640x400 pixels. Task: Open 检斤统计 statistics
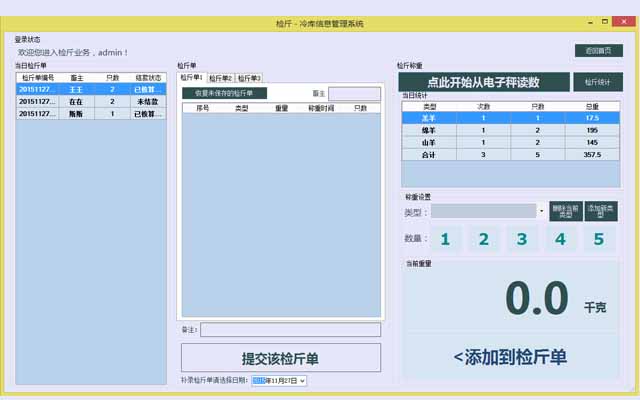coord(597,82)
